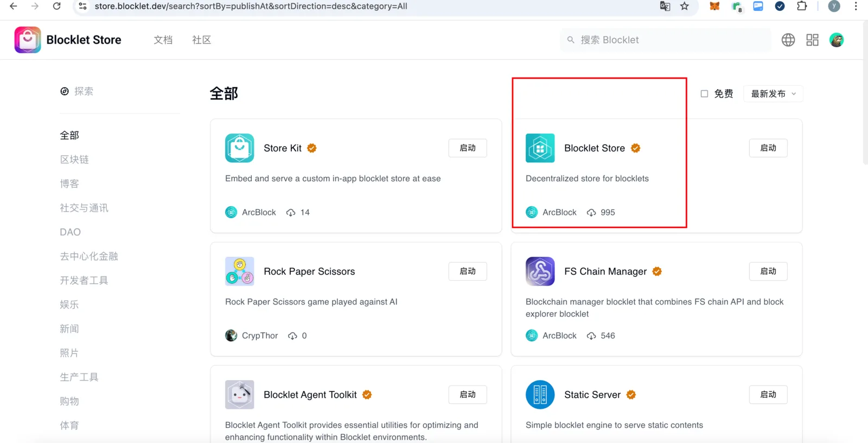This screenshot has width=868, height=443.
Task: Select the 生产工具 category
Action: click(79, 377)
